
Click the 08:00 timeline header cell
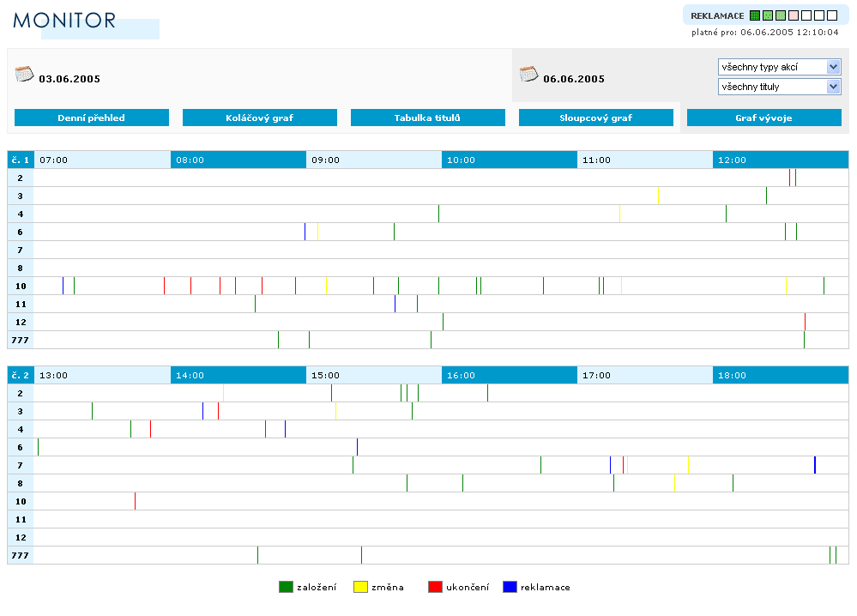pyautogui.click(x=238, y=160)
